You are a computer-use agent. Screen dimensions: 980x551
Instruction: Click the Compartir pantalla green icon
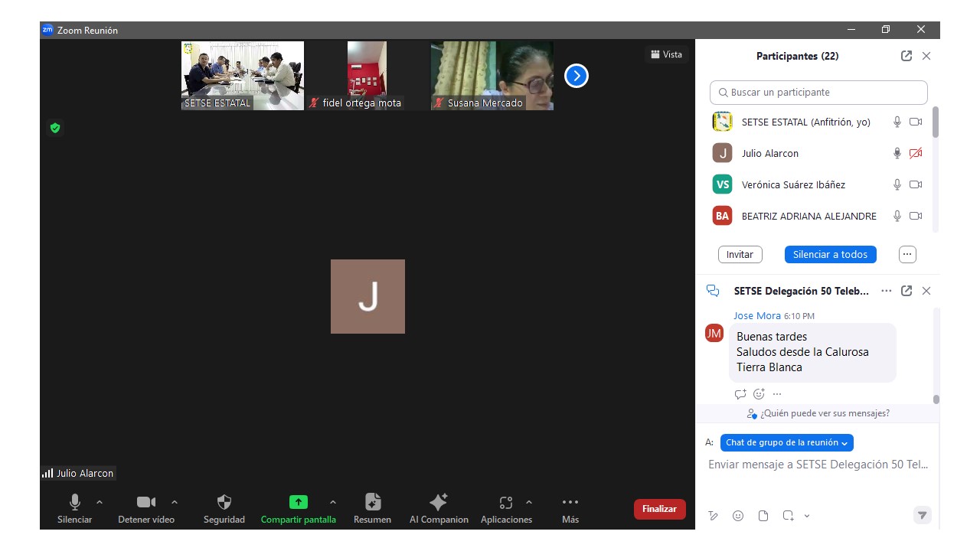pyautogui.click(x=298, y=503)
